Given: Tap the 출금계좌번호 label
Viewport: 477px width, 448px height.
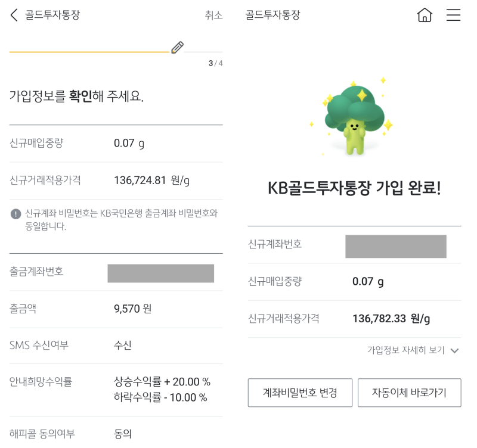Looking at the screenshot, I should 36,272.
